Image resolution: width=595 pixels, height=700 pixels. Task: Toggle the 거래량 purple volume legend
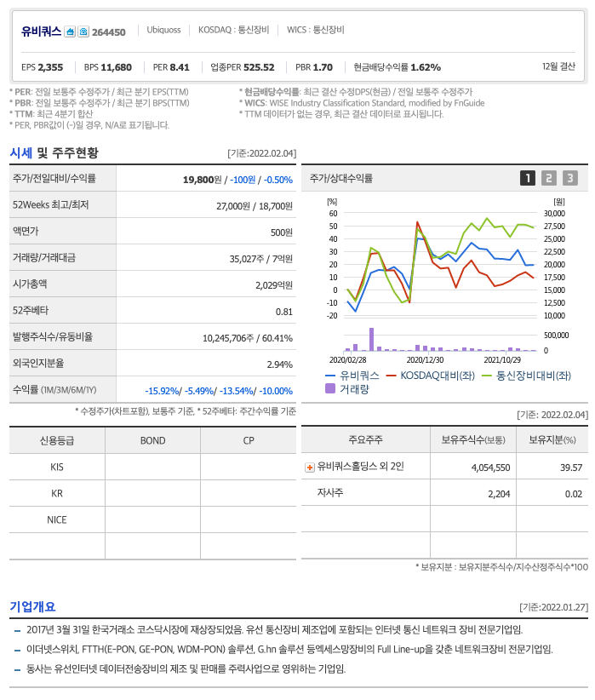pyautogui.click(x=347, y=389)
